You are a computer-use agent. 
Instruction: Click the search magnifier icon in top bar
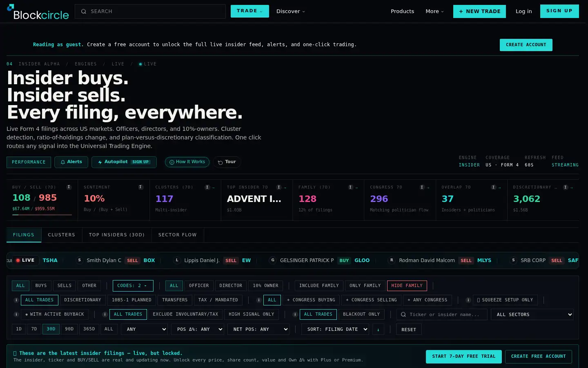pyautogui.click(x=84, y=11)
